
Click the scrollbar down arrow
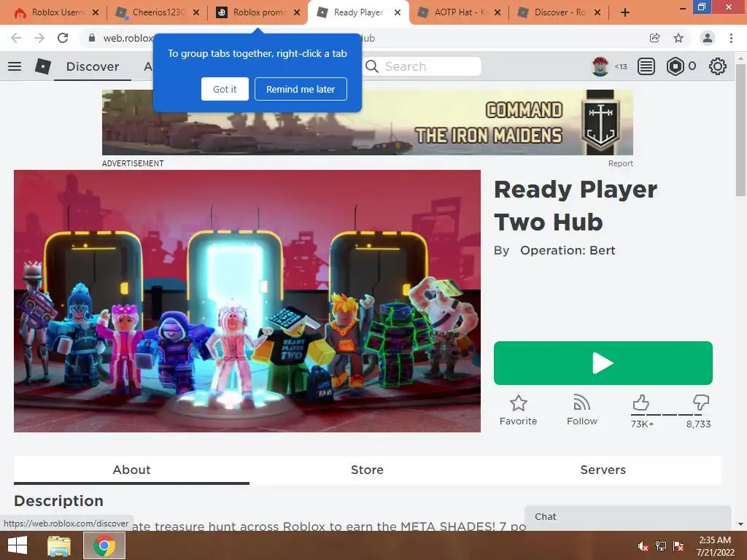[x=740, y=524]
